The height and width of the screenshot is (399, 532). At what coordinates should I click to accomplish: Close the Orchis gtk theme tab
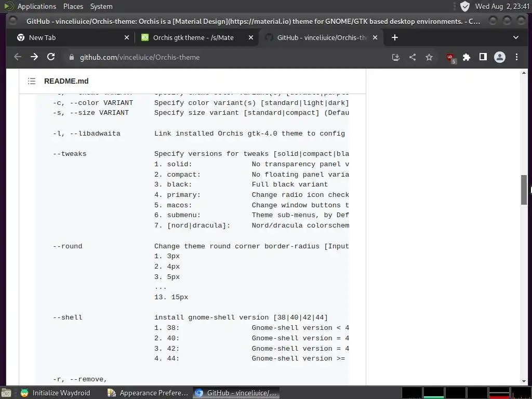point(251,37)
